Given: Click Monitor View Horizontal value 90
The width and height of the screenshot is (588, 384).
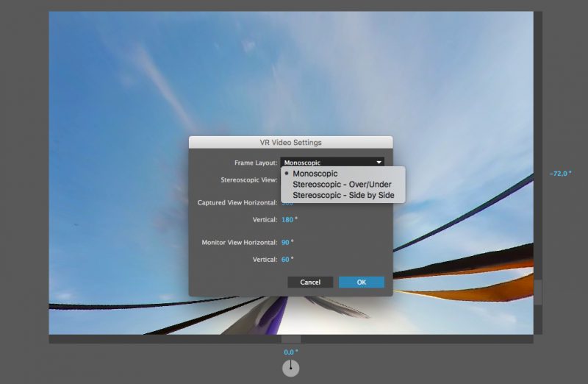Looking at the screenshot, I should [287, 242].
